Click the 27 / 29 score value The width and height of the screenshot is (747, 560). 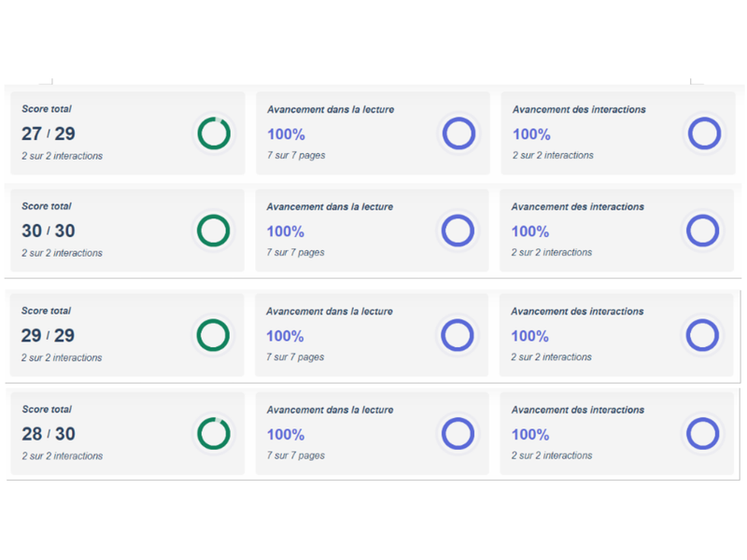coord(48,133)
